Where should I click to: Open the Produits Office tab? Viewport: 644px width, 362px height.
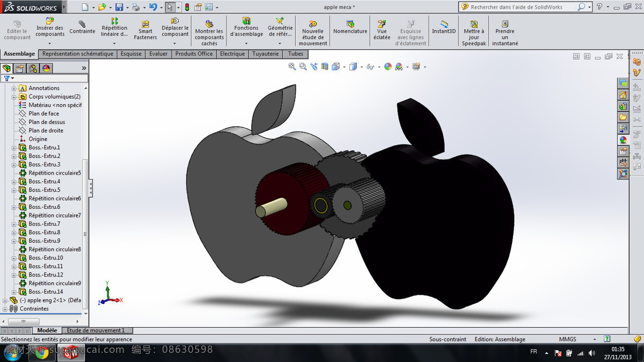(x=194, y=54)
